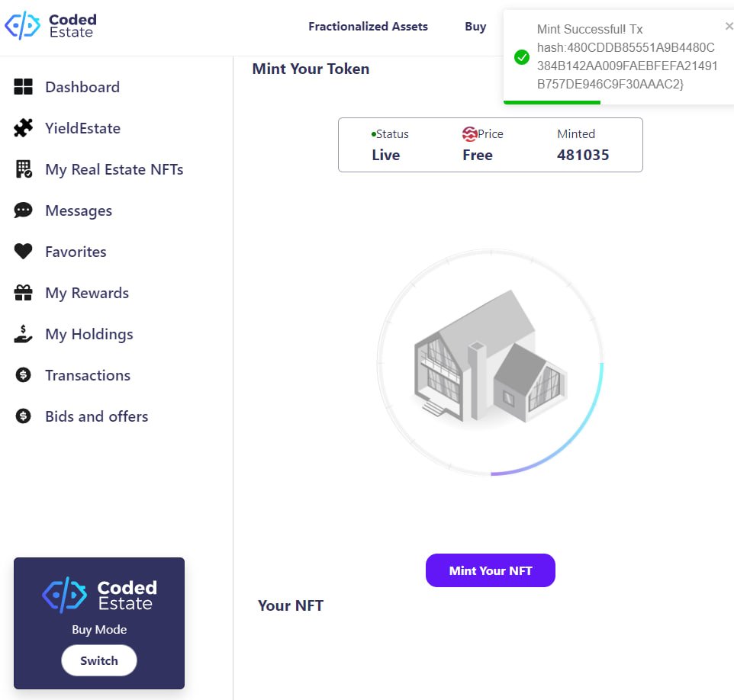This screenshot has width=734, height=700.
Task: Click the Mint Your Token heading
Action: (311, 69)
